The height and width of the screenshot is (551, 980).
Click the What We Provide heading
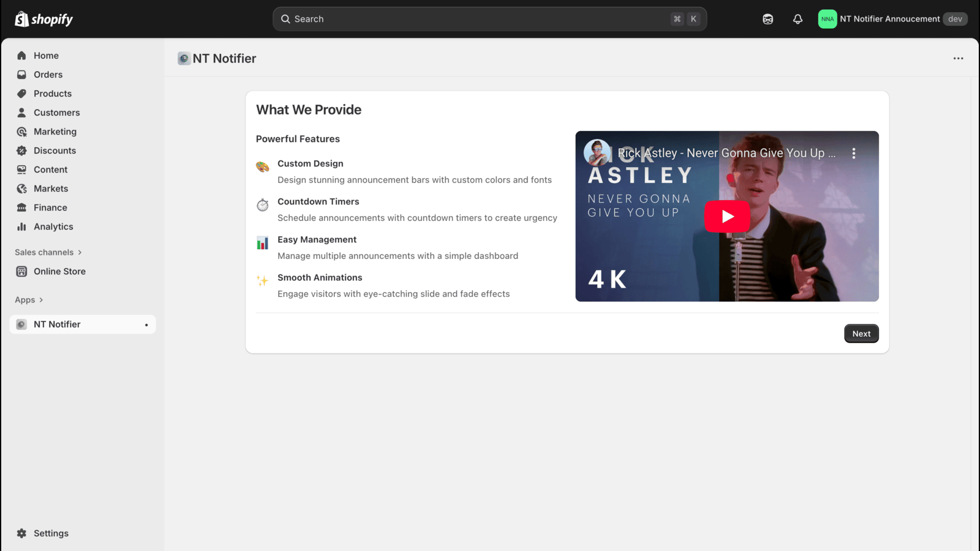(x=309, y=110)
